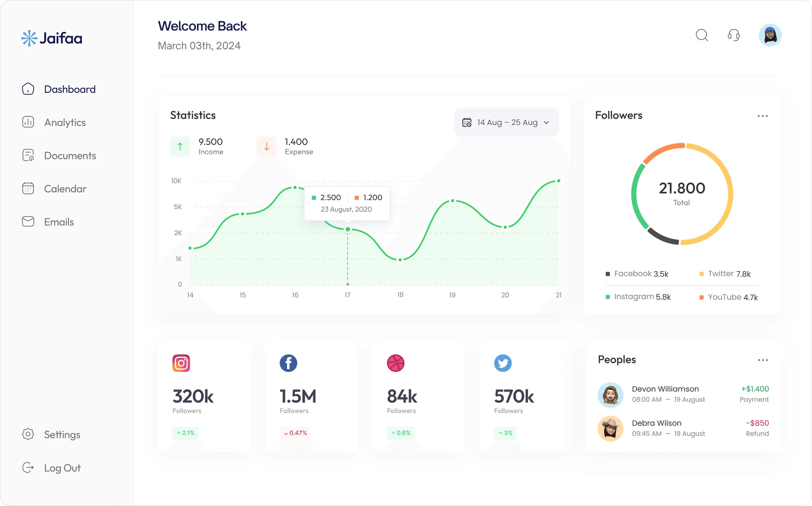The image size is (812, 506).
Task: Click the Facebook logo icon
Action: click(288, 363)
